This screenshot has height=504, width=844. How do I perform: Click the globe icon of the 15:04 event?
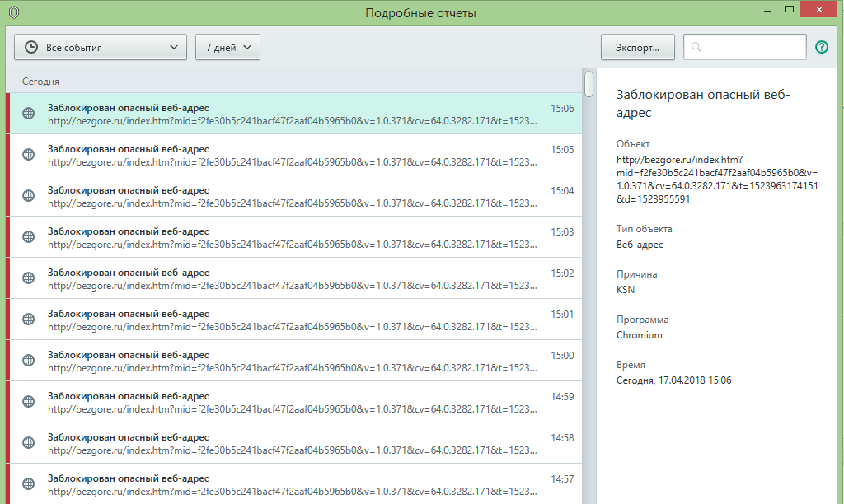[x=28, y=196]
